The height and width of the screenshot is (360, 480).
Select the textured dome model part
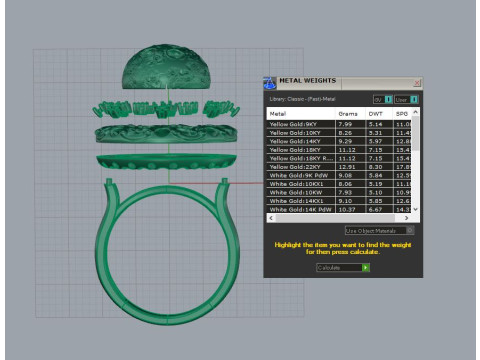click(166, 67)
